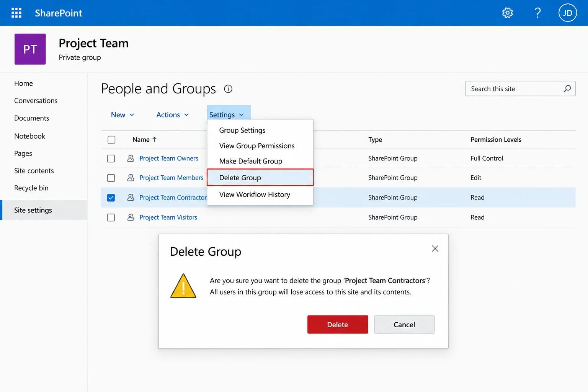Screen dimensions: 588x392
Task: Open Recycle bin in the left navigation
Action: pyautogui.click(x=31, y=188)
